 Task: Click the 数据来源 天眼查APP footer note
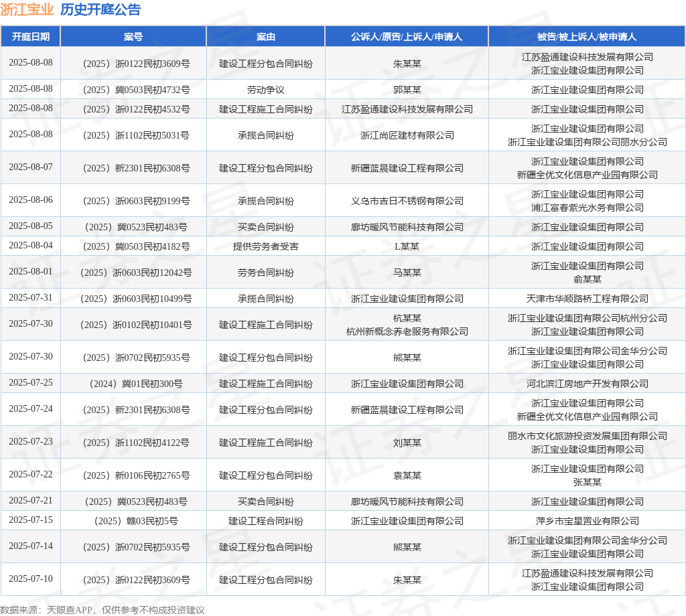[102, 609]
